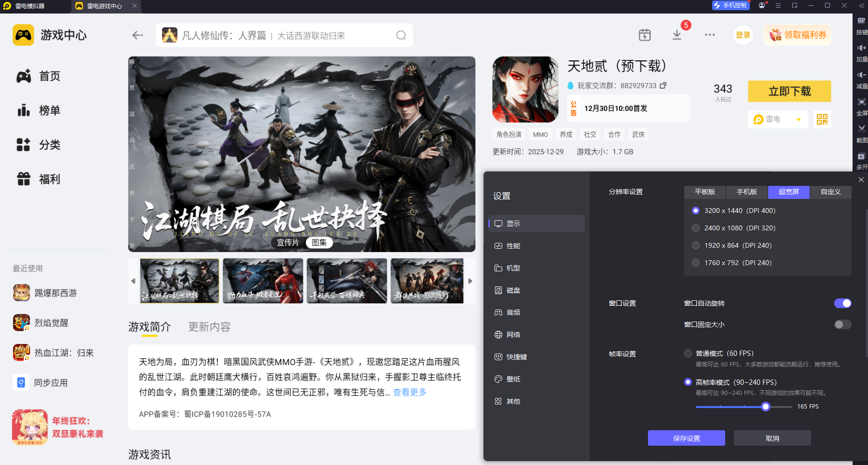The height and width of the screenshot is (465, 868).
Task: Click the 立即下载 download button
Action: tap(789, 91)
